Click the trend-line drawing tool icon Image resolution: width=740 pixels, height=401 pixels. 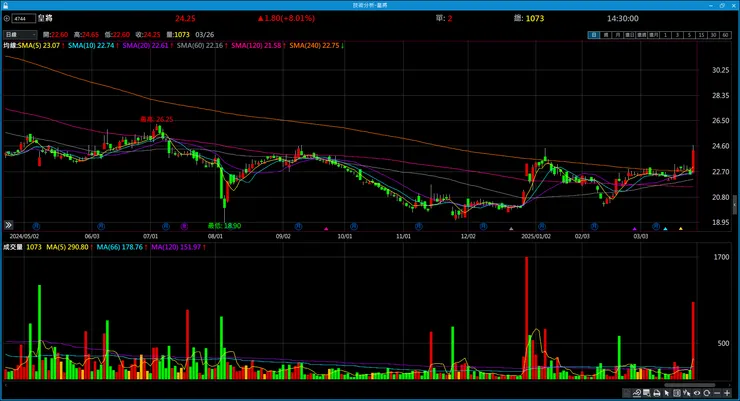[x=637, y=393]
